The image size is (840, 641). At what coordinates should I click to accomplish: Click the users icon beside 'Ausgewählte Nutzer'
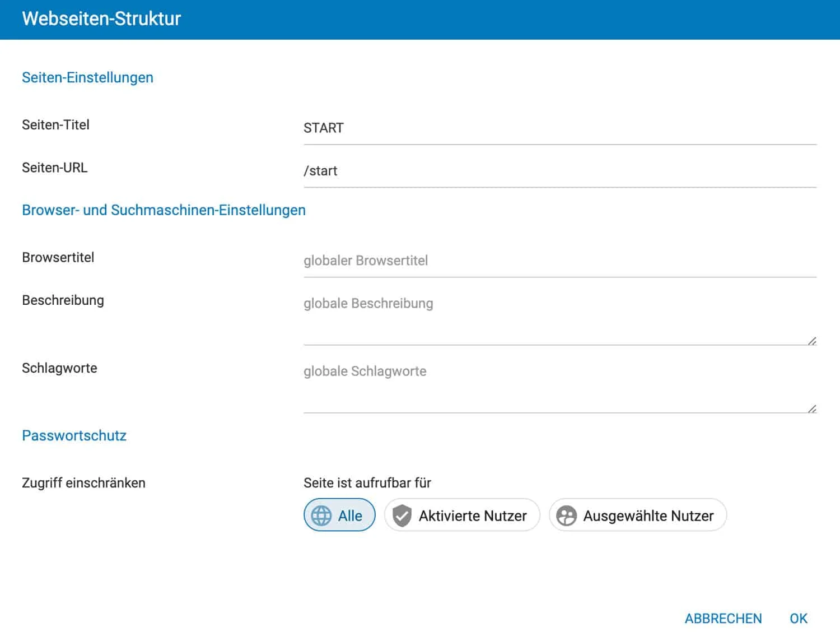pos(567,515)
